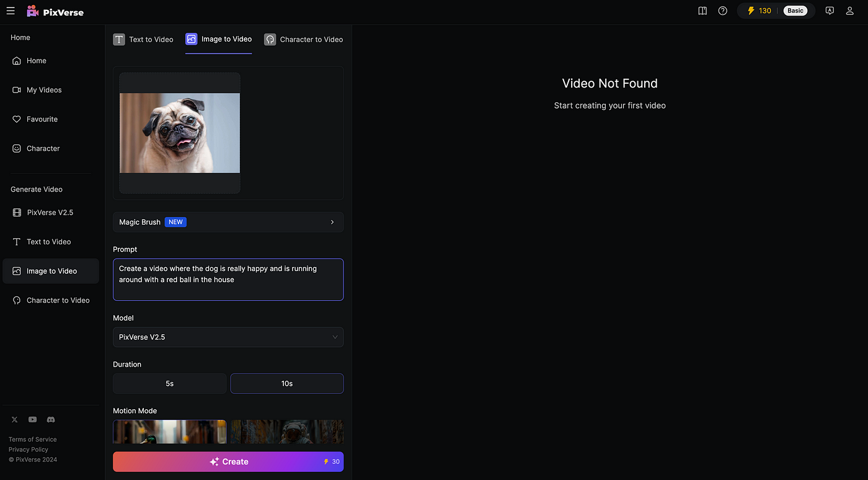Click the PixVerse V2.5 film strip icon
868x480 pixels.
[x=17, y=212]
